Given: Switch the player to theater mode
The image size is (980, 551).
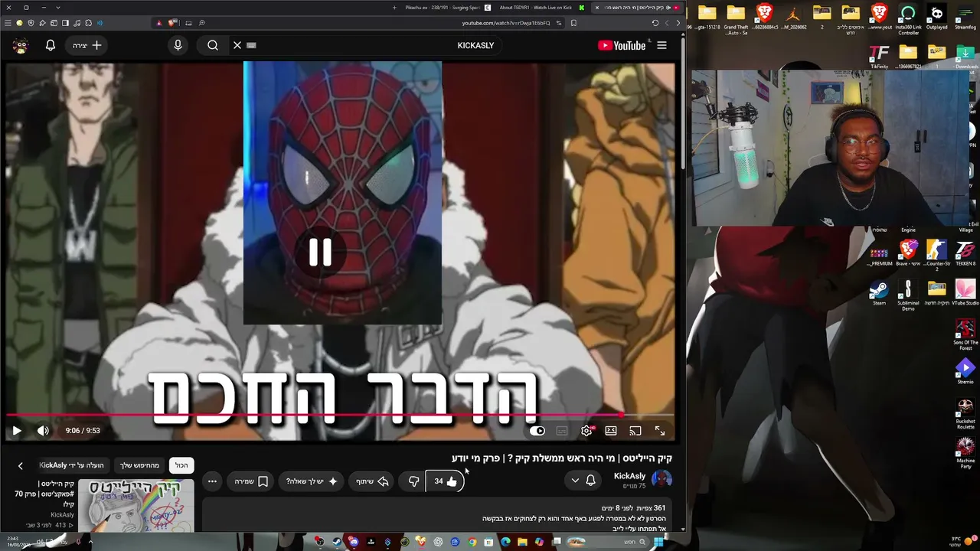Looking at the screenshot, I should point(611,431).
